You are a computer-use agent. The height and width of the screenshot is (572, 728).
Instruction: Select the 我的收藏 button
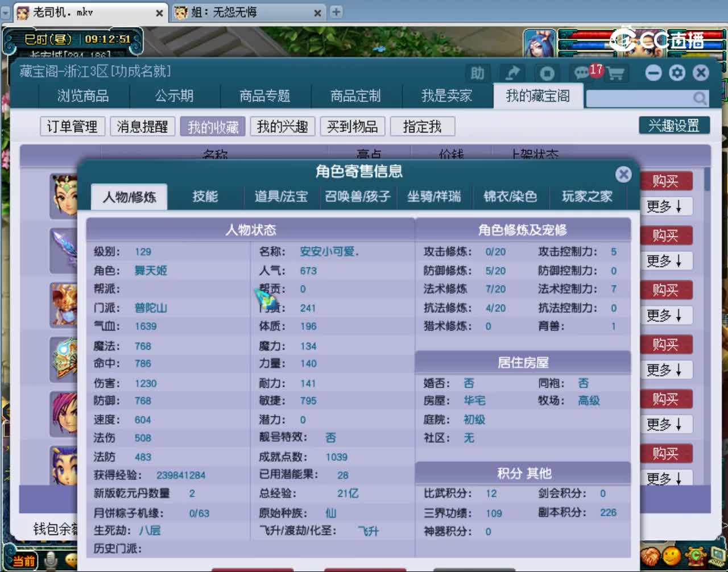(x=213, y=126)
